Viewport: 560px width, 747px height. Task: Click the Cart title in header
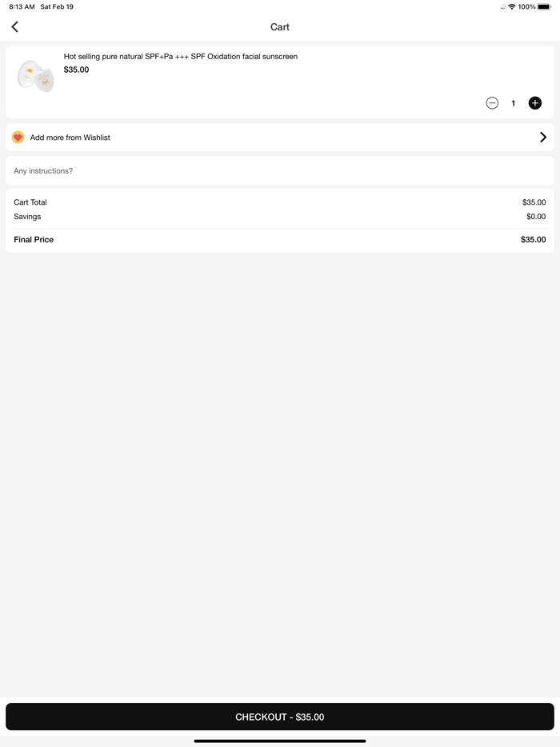tap(280, 27)
